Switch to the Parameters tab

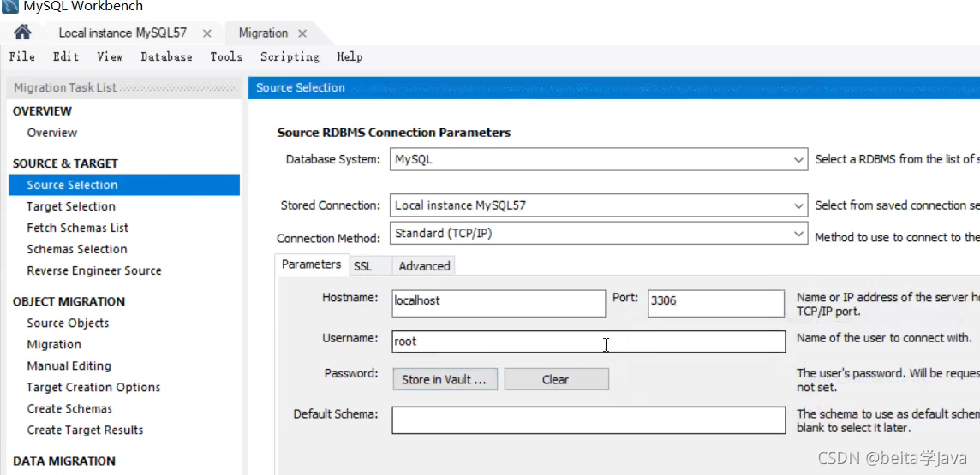click(311, 264)
